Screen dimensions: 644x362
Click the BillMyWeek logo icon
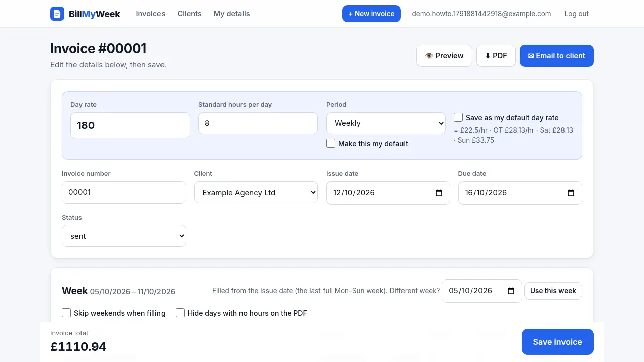tap(57, 14)
